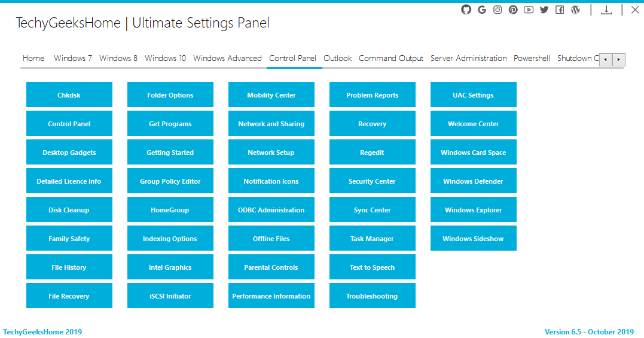Open Group Policy Editor
The width and height of the screenshot is (644, 338).
tap(170, 181)
